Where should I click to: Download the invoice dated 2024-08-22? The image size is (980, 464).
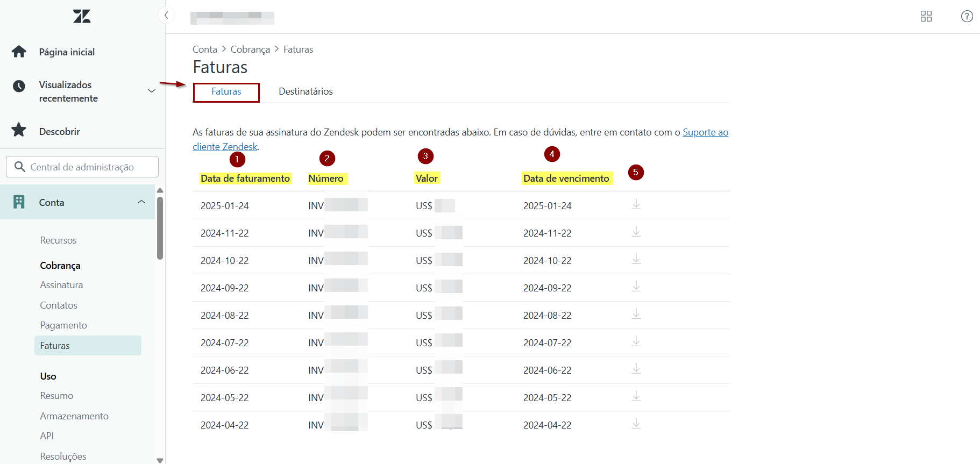[x=636, y=315]
